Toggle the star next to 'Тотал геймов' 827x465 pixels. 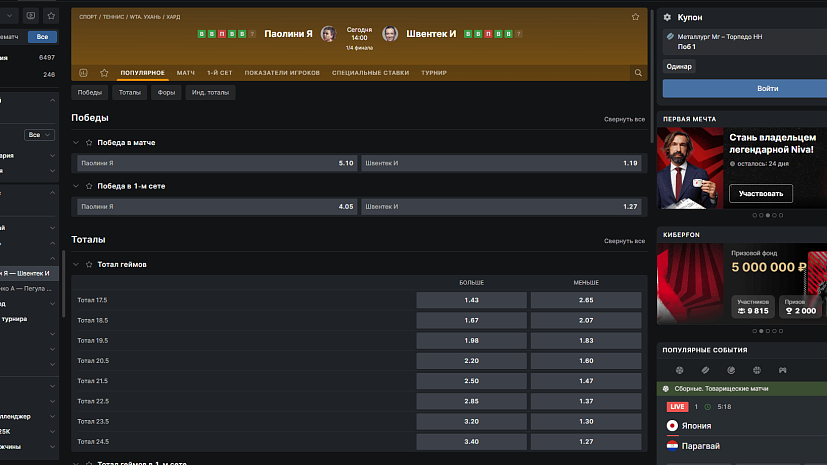pos(89,265)
